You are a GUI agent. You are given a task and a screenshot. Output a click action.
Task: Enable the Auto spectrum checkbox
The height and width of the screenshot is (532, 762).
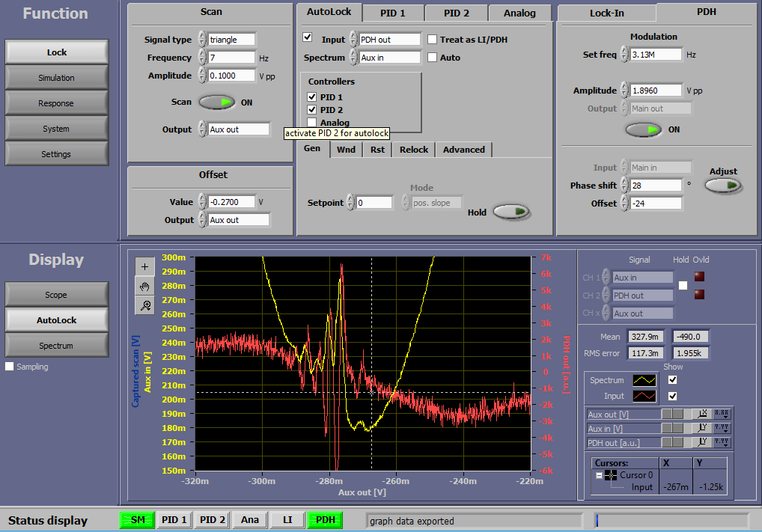coord(432,58)
